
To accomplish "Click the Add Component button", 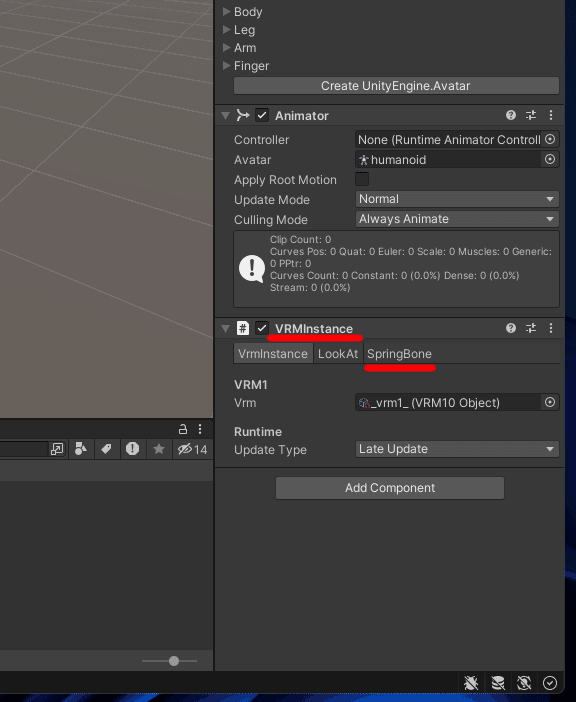I will pos(390,488).
